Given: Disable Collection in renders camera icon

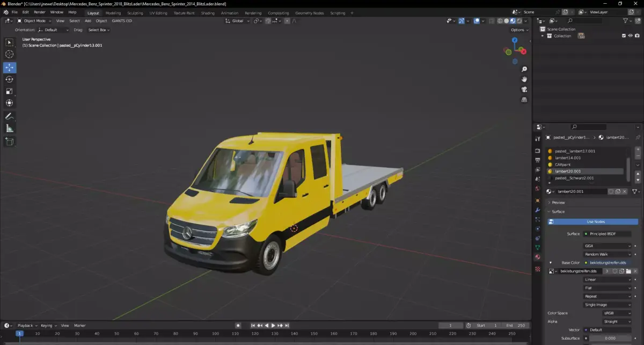Looking at the screenshot, I should (x=637, y=36).
